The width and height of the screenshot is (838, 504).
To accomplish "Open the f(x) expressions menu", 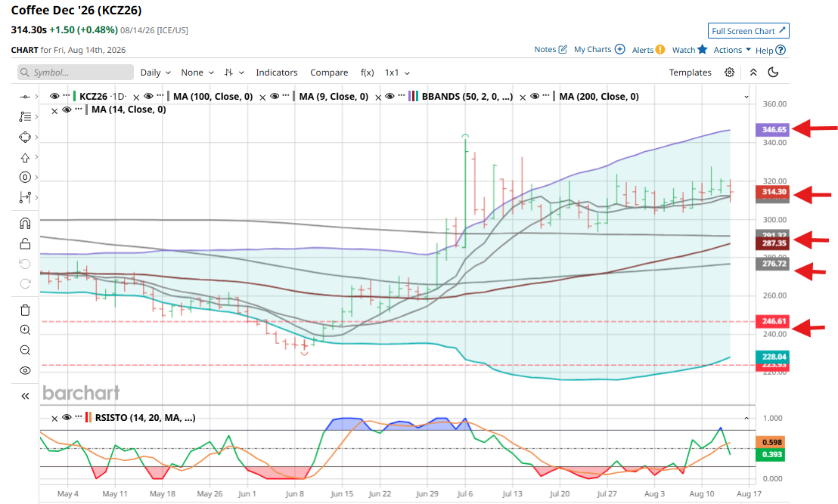I will coord(367,73).
